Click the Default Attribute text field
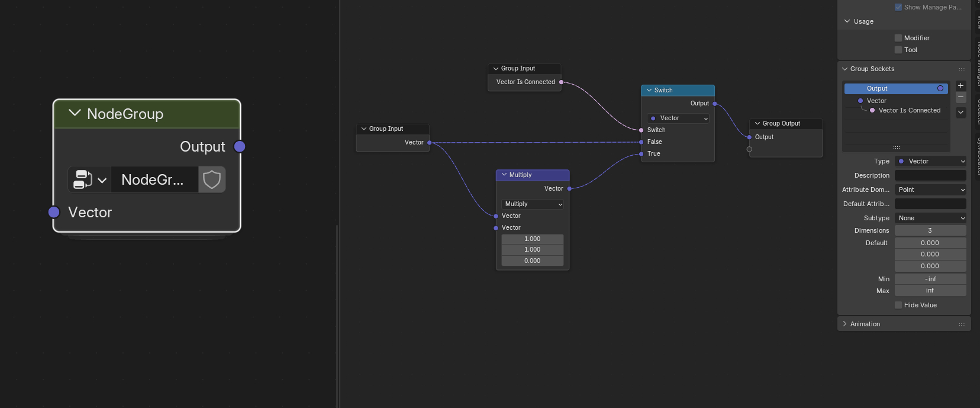980x408 pixels. 930,204
